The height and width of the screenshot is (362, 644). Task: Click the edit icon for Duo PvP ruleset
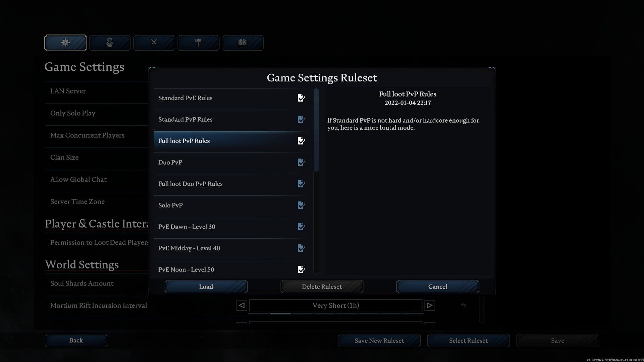(301, 162)
